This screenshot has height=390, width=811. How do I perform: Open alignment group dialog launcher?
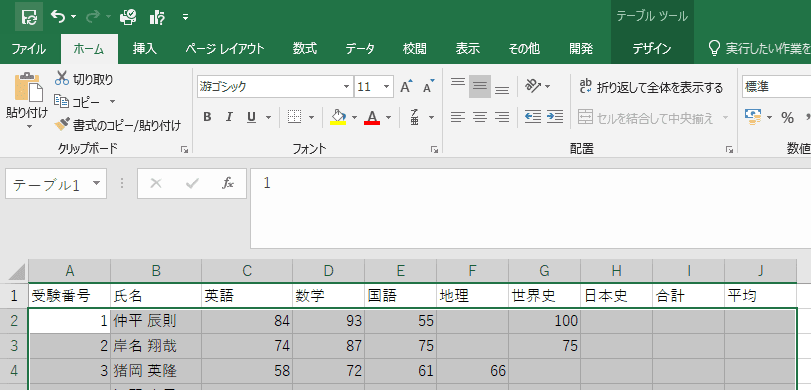tap(729, 149)
